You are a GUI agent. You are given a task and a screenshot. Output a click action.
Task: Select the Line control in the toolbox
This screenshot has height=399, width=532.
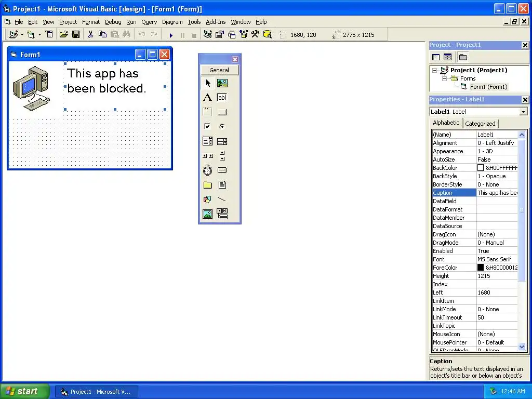click(222, 199)
